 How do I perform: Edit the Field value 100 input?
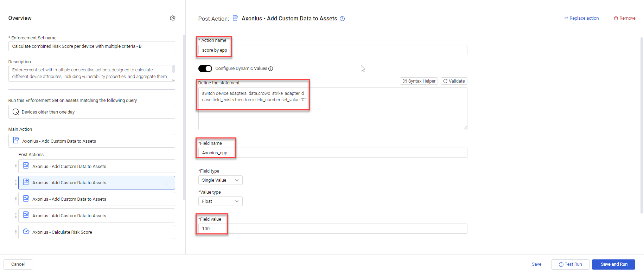(333, 229)
